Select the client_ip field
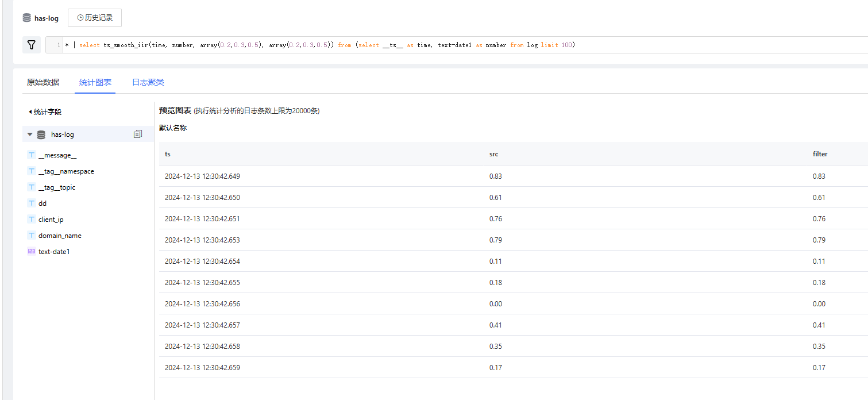Image resolution: width=868 pixels, height=400 pixels. point(51,220)
